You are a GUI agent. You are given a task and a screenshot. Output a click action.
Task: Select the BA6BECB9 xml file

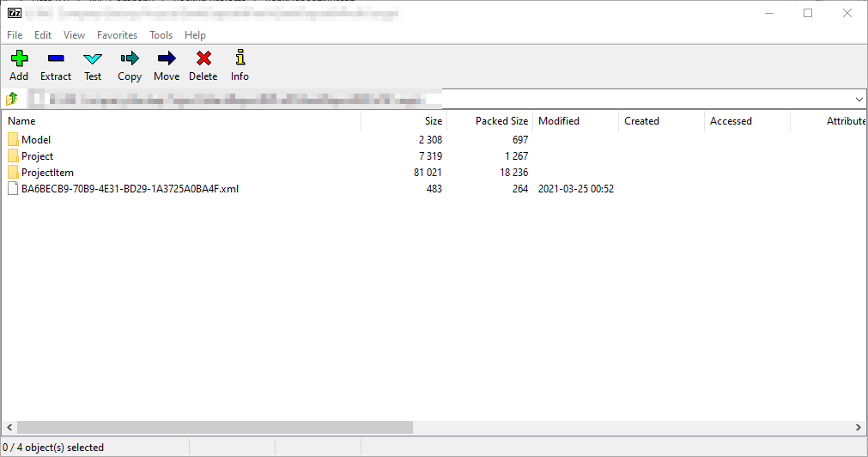[x=130, y=189]
